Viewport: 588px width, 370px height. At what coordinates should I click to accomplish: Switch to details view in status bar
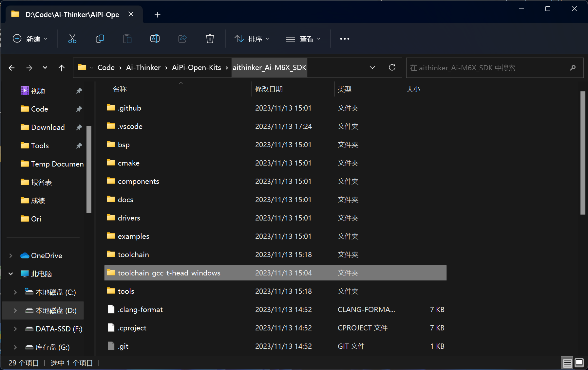click(567, 363)
